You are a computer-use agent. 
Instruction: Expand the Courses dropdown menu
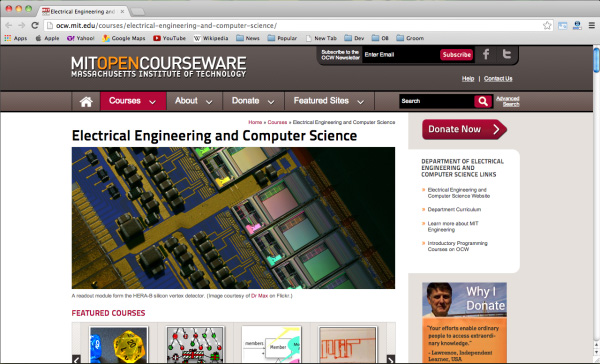[133, 101]
